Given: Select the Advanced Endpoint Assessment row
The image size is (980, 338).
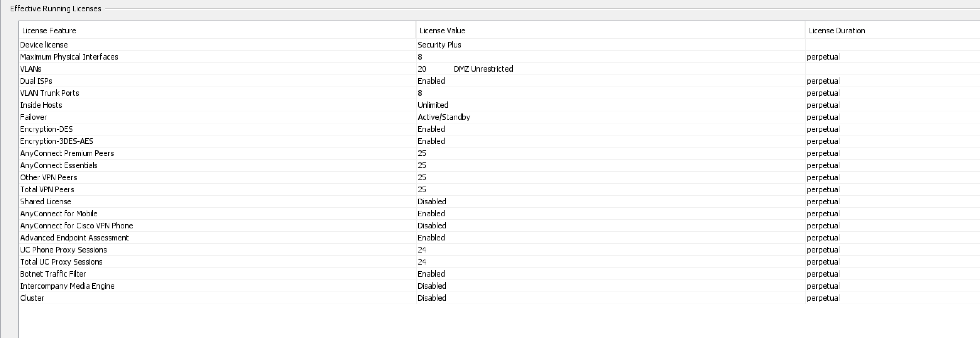Looking at the screenshot, I should [500, 238].
